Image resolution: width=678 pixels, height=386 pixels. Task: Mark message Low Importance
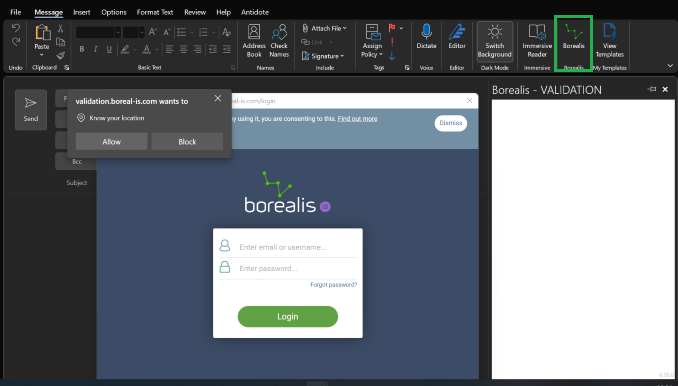click(x=392, y=55)
